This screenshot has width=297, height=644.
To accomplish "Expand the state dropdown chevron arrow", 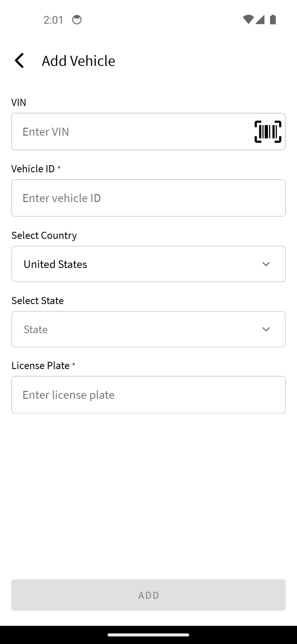I will point(266,329).
